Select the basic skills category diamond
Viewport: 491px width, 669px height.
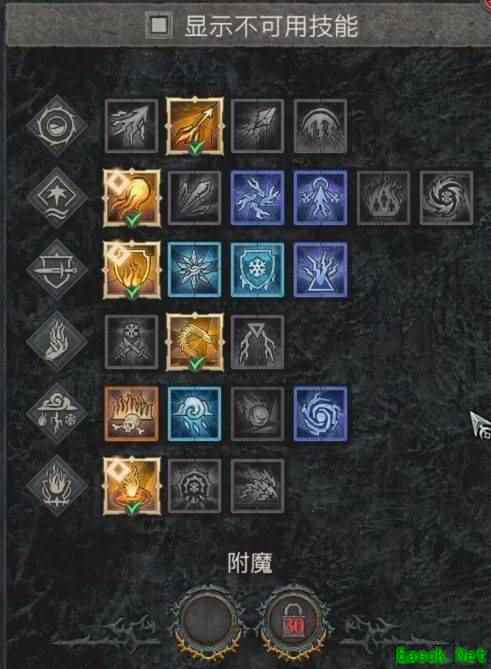click(x=57, y=126)
